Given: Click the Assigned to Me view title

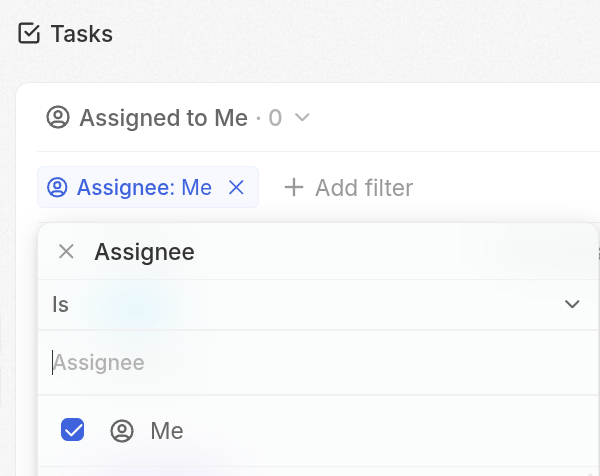Looking at the screenshot, I should point(163,118).
